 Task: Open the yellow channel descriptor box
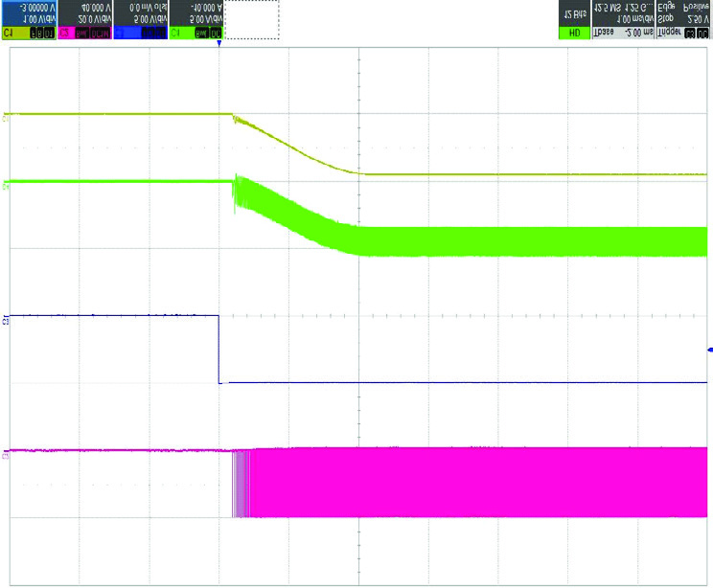[x=29, y=20]
